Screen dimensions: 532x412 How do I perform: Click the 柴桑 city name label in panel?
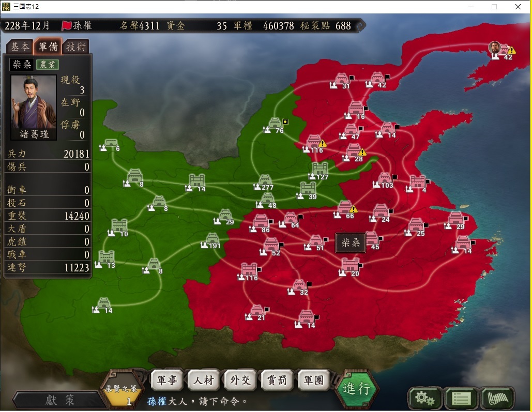[x=22, y=64]
